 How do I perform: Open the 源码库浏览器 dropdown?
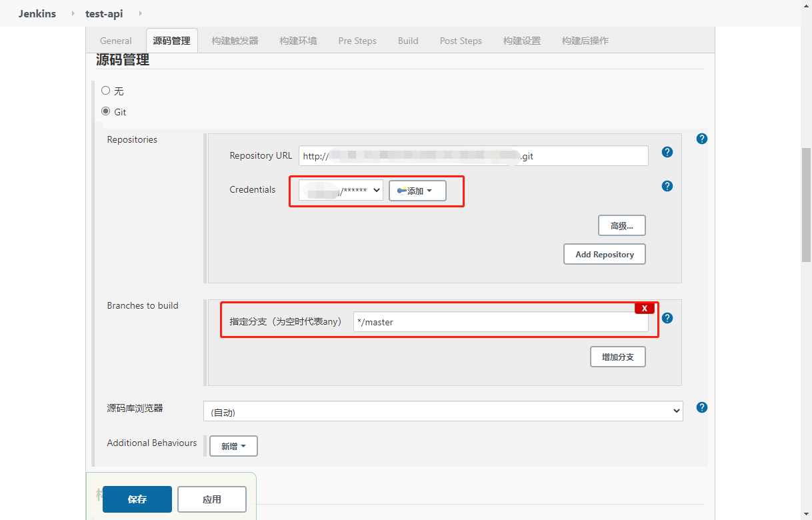[443, 412]
